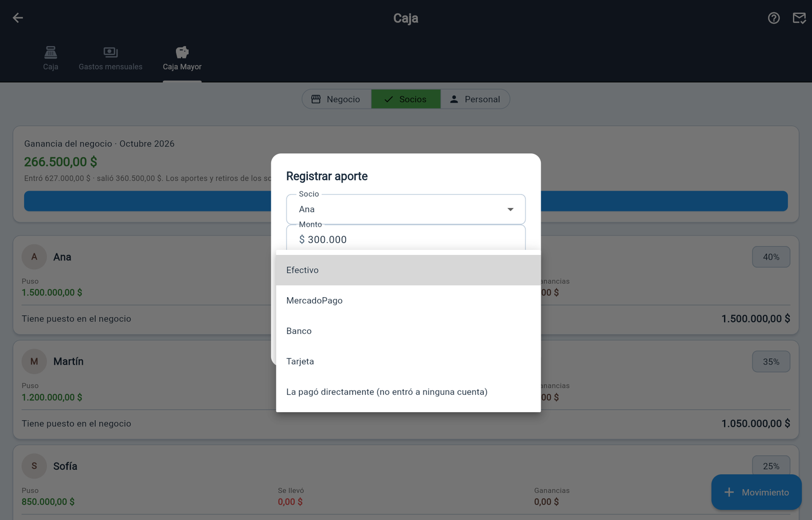Click the checkmark icon on Socios
812x520 pixels.
[x=389, y=99]
